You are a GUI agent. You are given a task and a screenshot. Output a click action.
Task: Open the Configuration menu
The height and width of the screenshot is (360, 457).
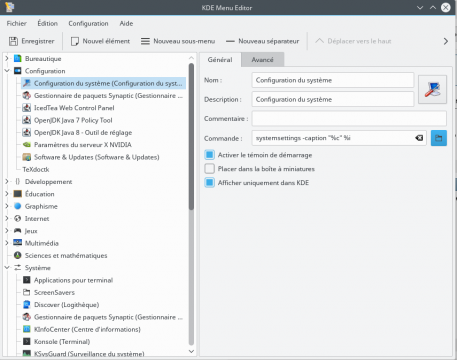pyautogui.click(x=88, y=23)
